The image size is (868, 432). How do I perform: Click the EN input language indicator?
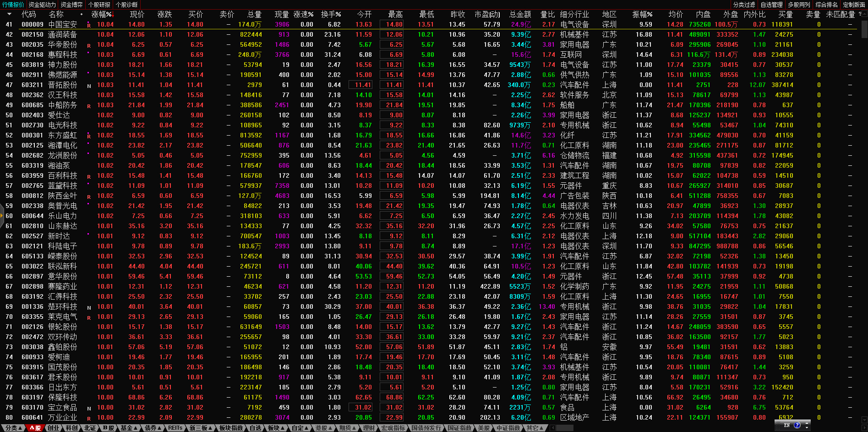click(x=787, y=425)
